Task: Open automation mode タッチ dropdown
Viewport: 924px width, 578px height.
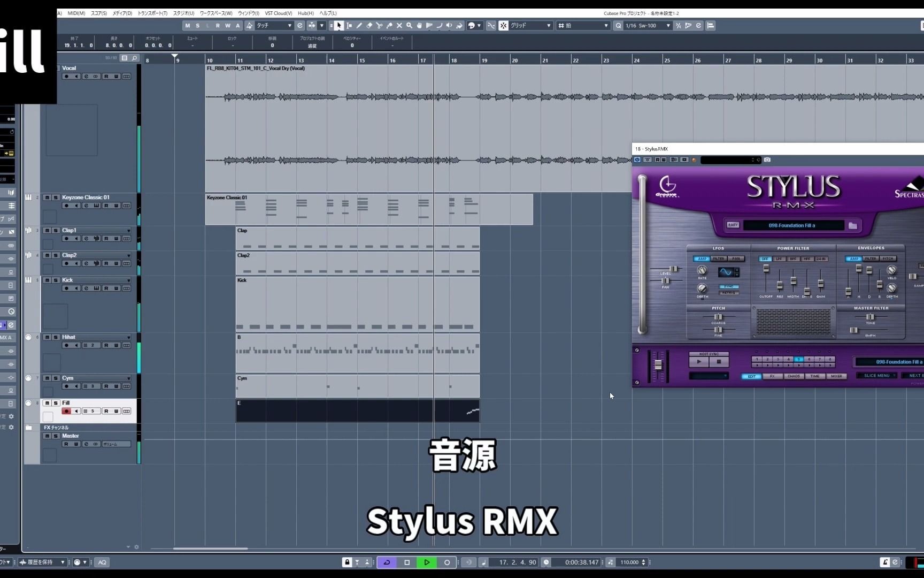Action: coord(274,25)
